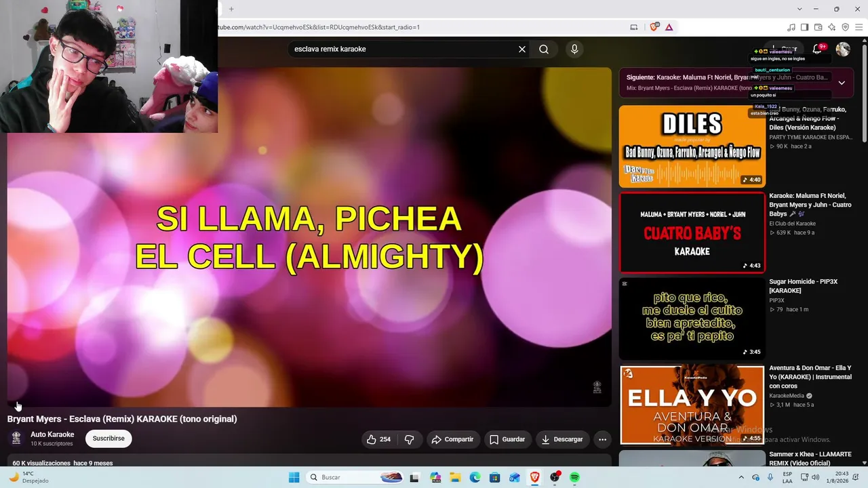Open Outlook from the taskbar
Viewport: 868px width, 488px height.
tap(515, 477)
